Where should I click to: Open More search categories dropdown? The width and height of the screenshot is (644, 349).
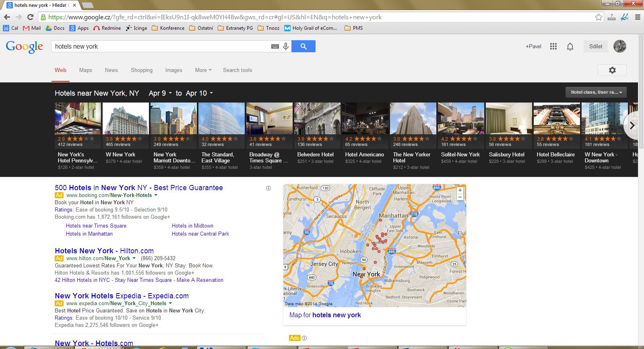coord(203,70)
